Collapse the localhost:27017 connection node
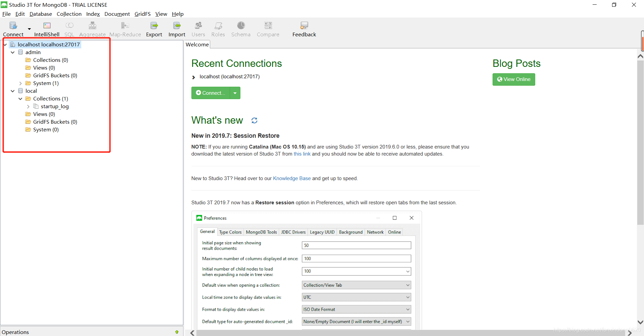 coord(5,44)
